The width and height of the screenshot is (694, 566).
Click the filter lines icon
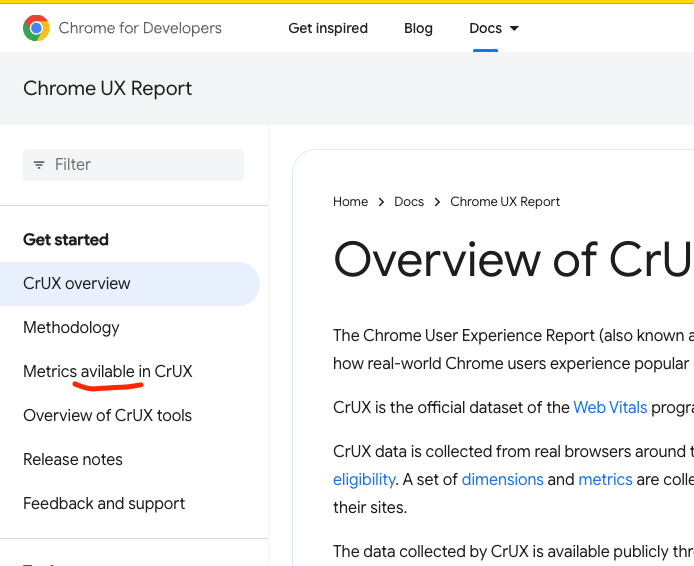[39, 165]
